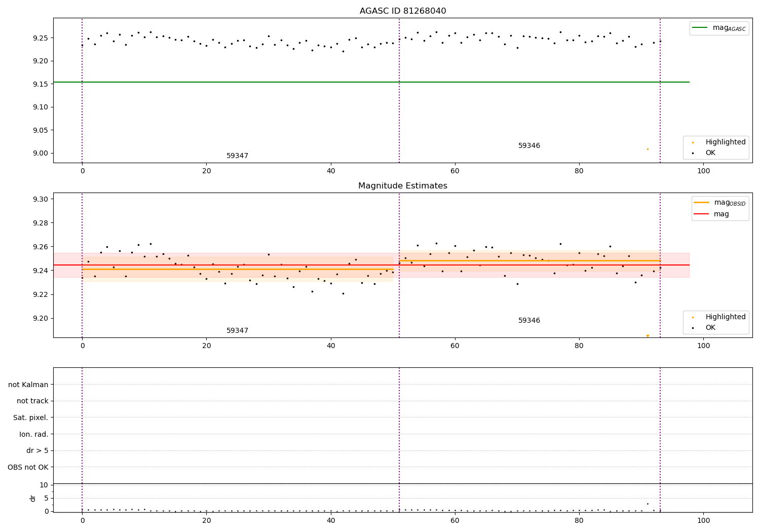Click the '59347' label in top plot
Viewport: 760px width, 532px height.
[237, 156]
